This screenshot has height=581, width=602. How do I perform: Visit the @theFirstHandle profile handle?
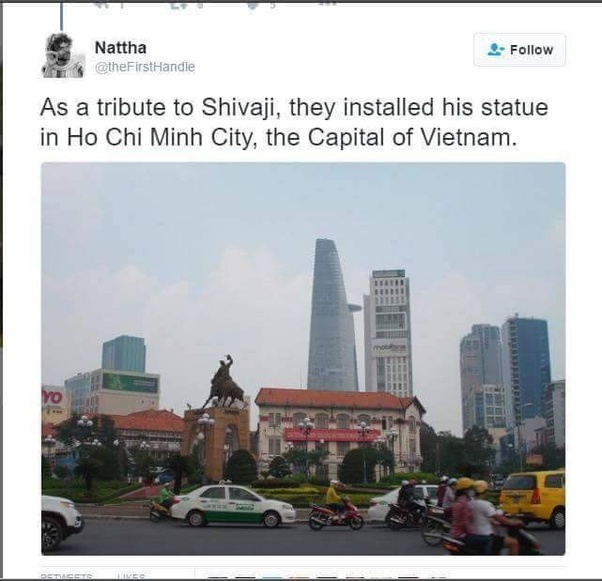(x=145, y=67)
